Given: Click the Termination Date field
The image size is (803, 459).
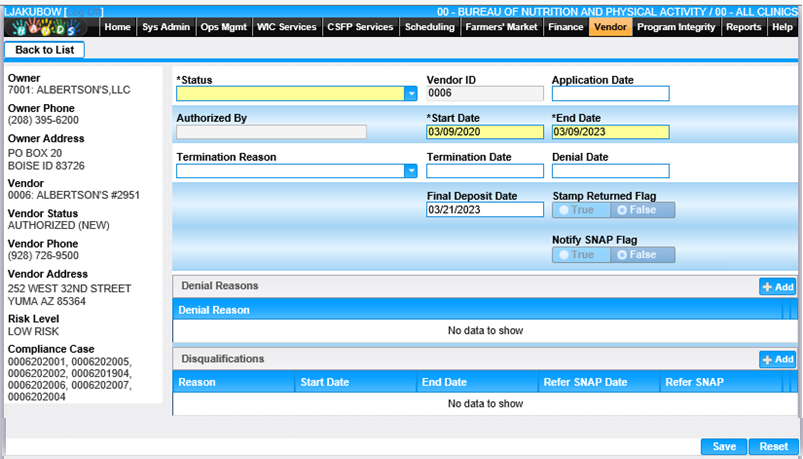Looking at the screenshot, I should pos(485,171).
